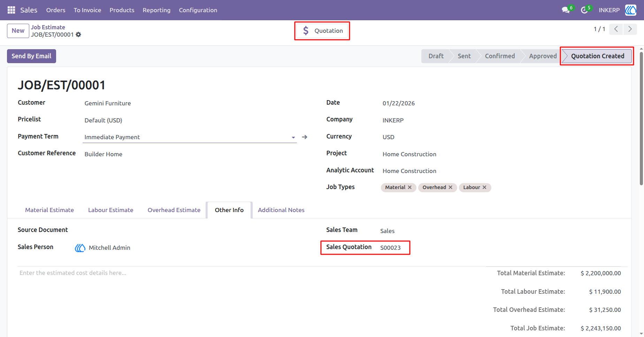
Task: Click the Send By Email button
Action: coord(31,56)
